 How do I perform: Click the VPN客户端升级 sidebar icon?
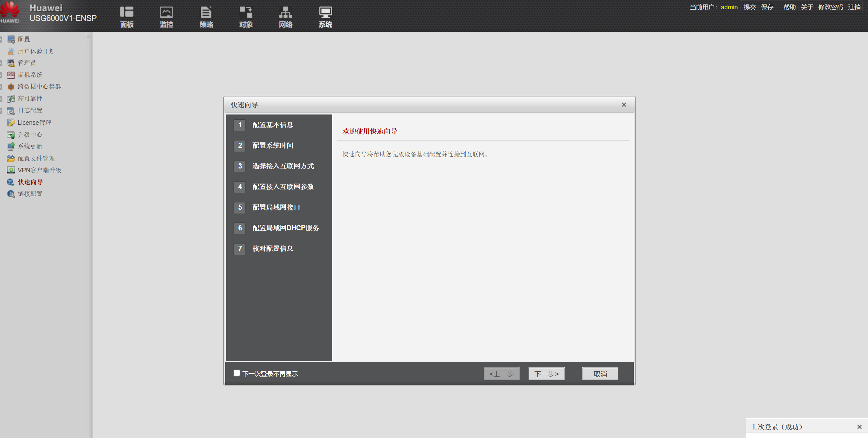tap(11, 170)
